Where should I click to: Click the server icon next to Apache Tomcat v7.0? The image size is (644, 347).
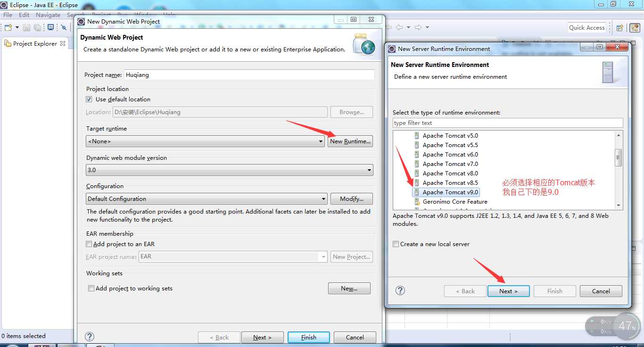click(x=417, y=164)
